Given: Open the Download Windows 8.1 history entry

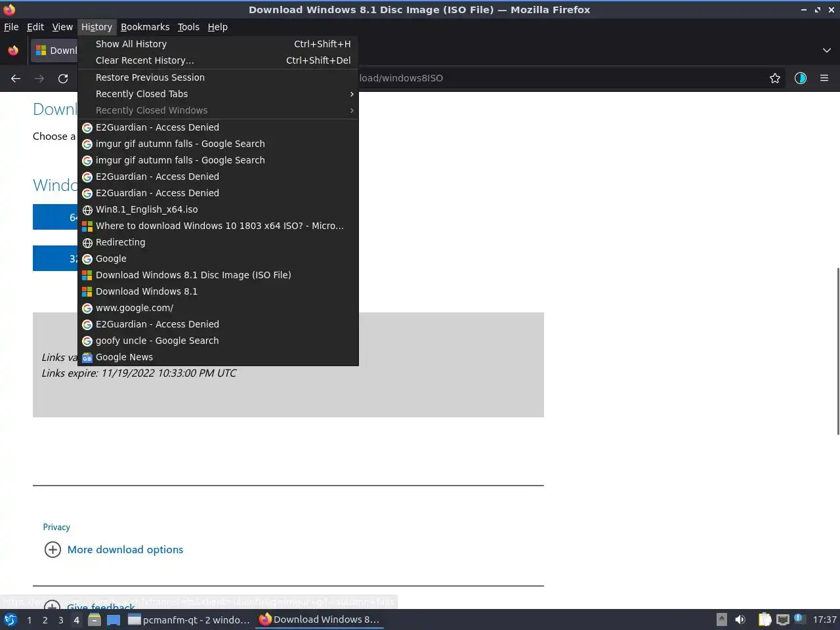Looking at the screenshot, I should click(218, 291).
